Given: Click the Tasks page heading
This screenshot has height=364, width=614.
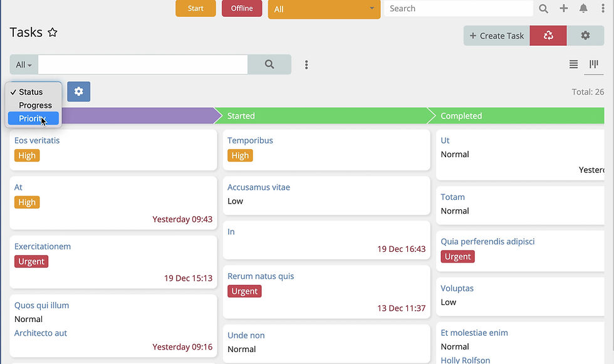Looking at the screenshot, I should click(x=26, y=32).
